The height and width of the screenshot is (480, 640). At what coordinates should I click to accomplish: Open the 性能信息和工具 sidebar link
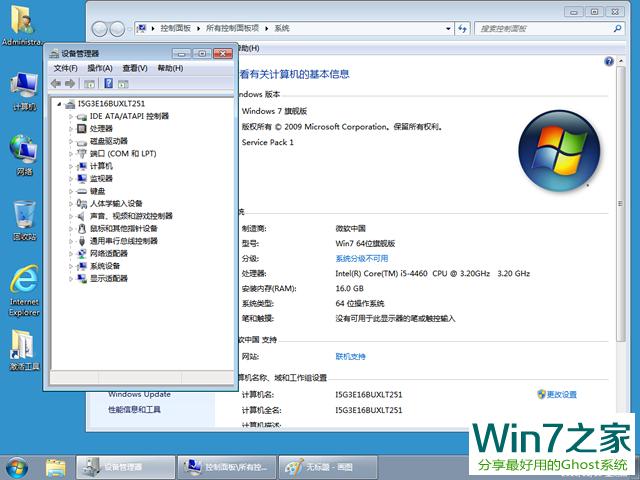134,409
